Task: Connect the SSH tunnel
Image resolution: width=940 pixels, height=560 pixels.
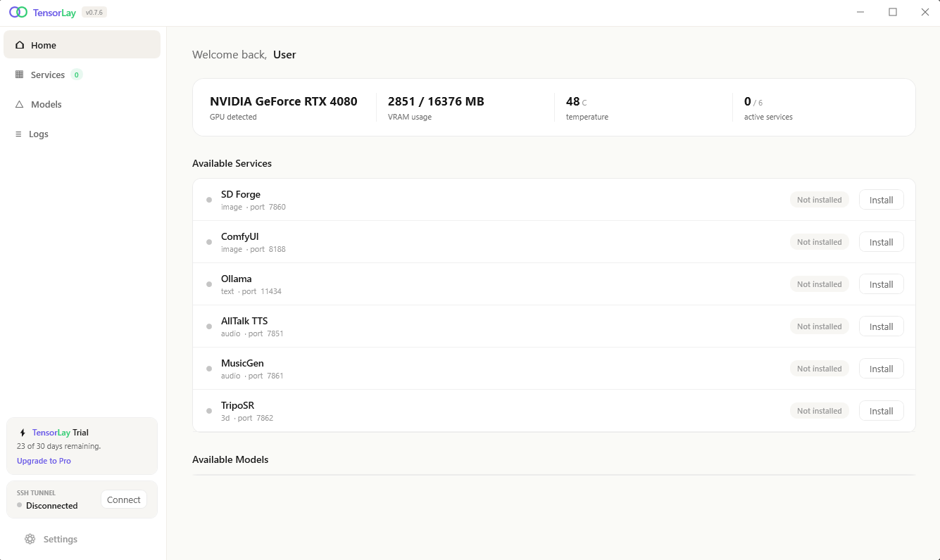Action: click(x=124, y=499)
